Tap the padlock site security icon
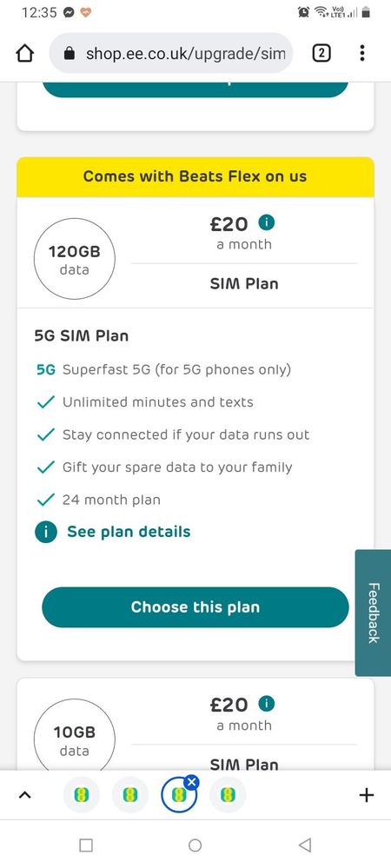The image size is (391, 868). point(70,53)
